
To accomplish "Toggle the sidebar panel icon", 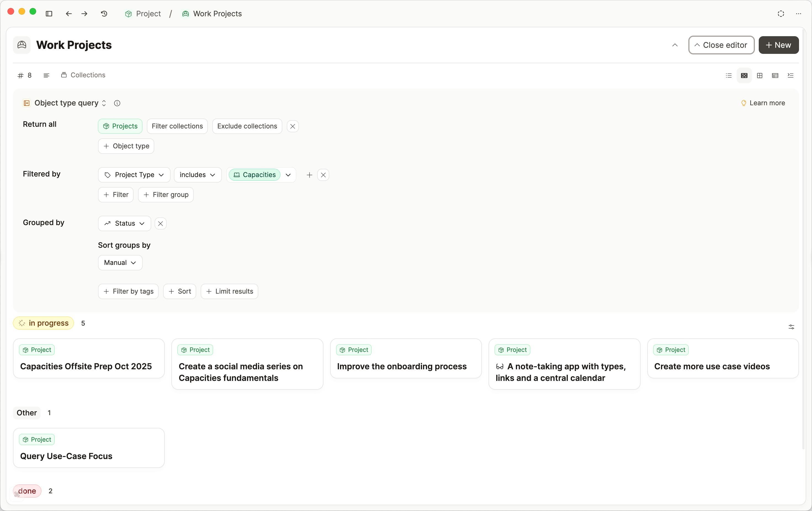I will 49,14.
